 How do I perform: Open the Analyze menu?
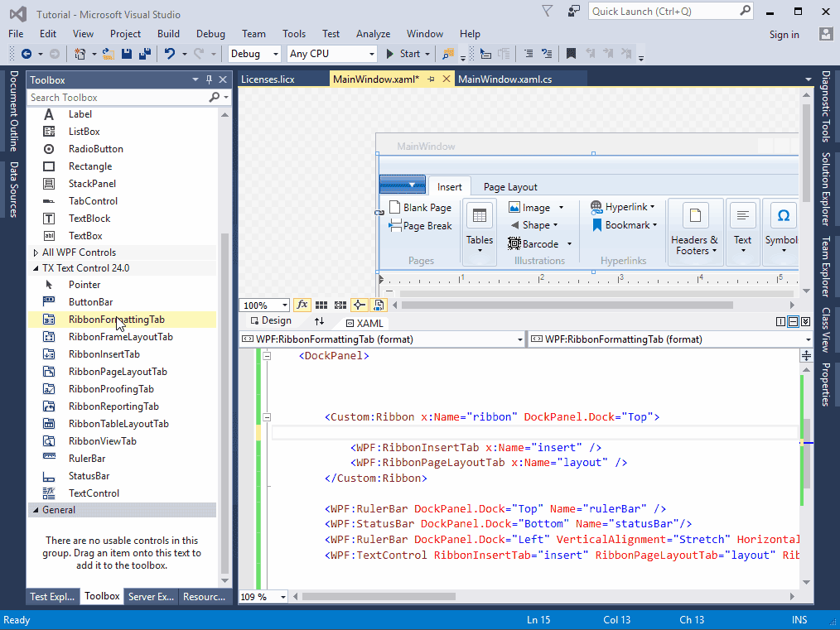[x=373, y=34]
